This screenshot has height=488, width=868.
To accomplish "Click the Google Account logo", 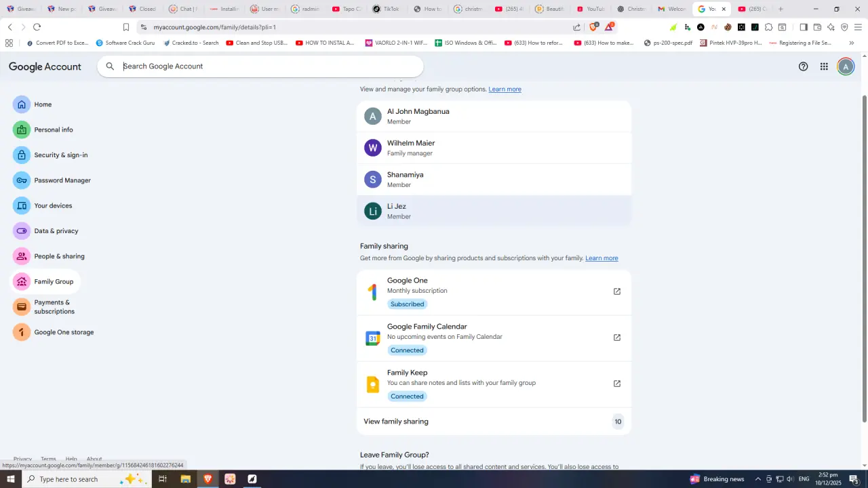I will [45, 66].
